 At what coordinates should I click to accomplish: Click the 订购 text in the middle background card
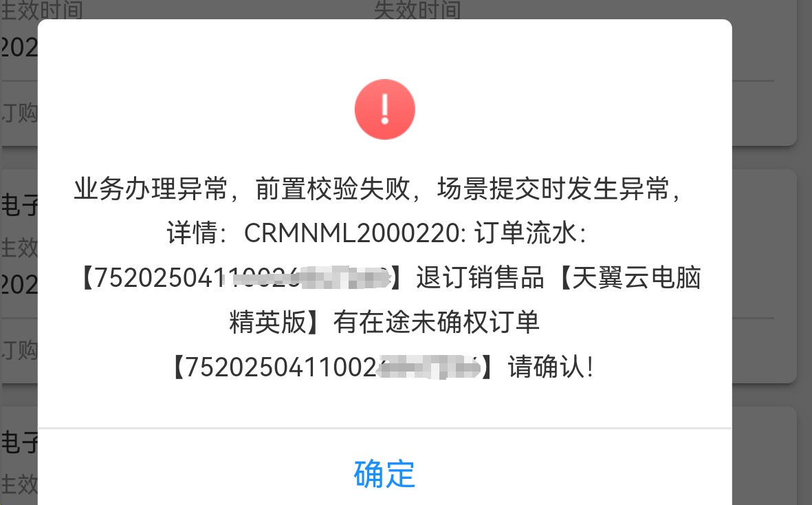(x=19, y=351)
